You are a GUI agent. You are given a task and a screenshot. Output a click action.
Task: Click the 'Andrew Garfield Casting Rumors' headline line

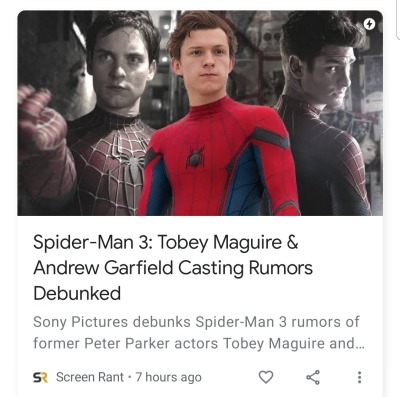[173, 268]
